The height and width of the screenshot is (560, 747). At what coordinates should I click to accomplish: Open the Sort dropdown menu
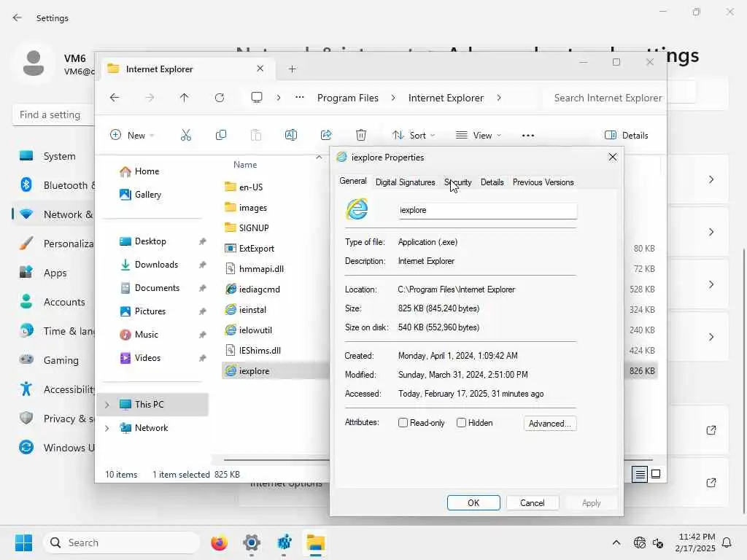click(414, 135)
